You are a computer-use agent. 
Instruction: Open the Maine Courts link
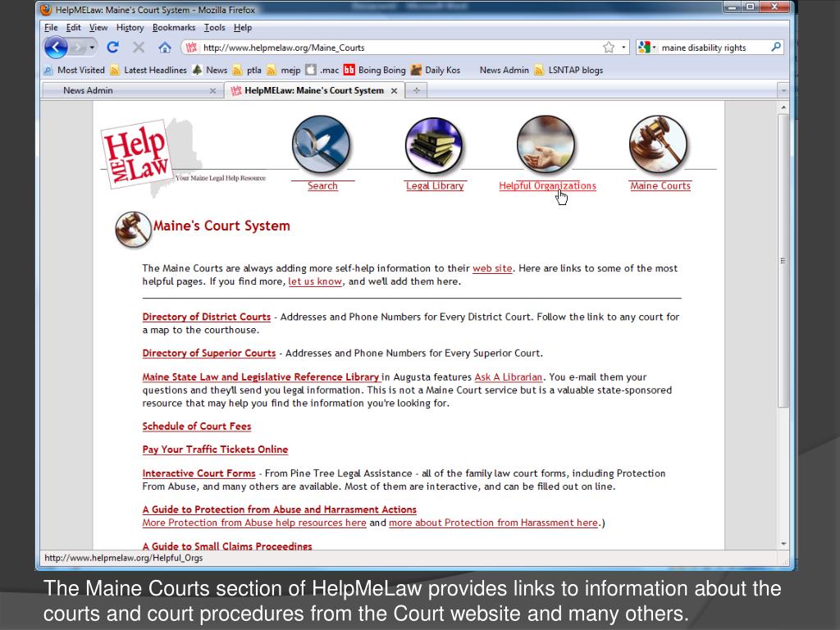click(660, 186)
